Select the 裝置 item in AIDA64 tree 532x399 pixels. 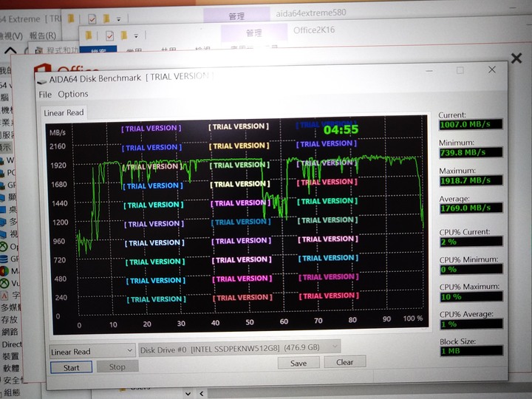click(x=10, y=356)
